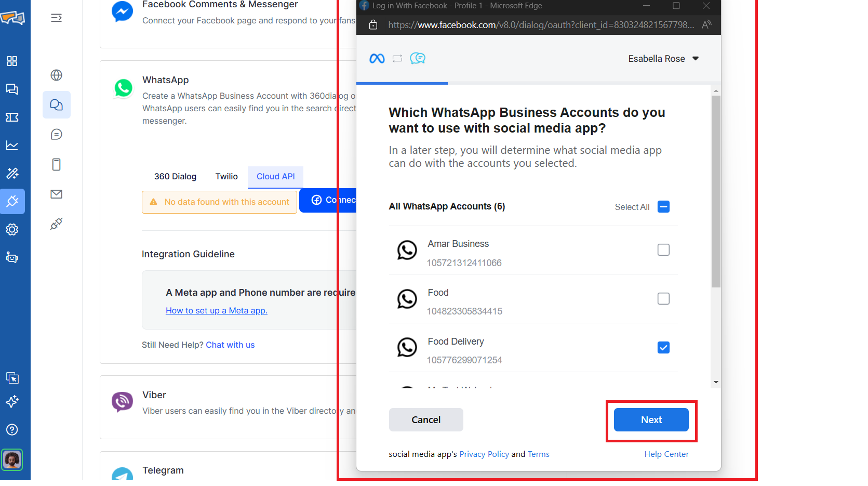Open the chatbot robot sidebar icon
This screenshot has width=868, height=486.
point(12,257)
